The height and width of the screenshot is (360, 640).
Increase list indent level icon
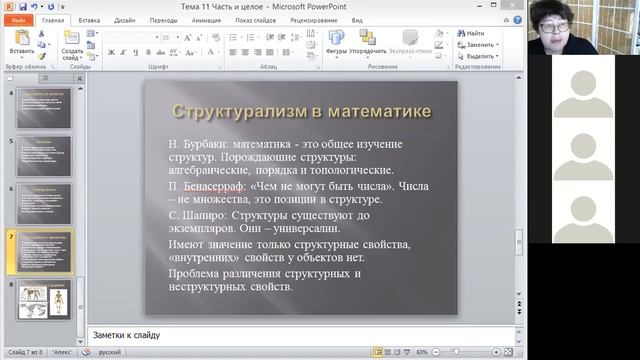click(x=282, y=38)
